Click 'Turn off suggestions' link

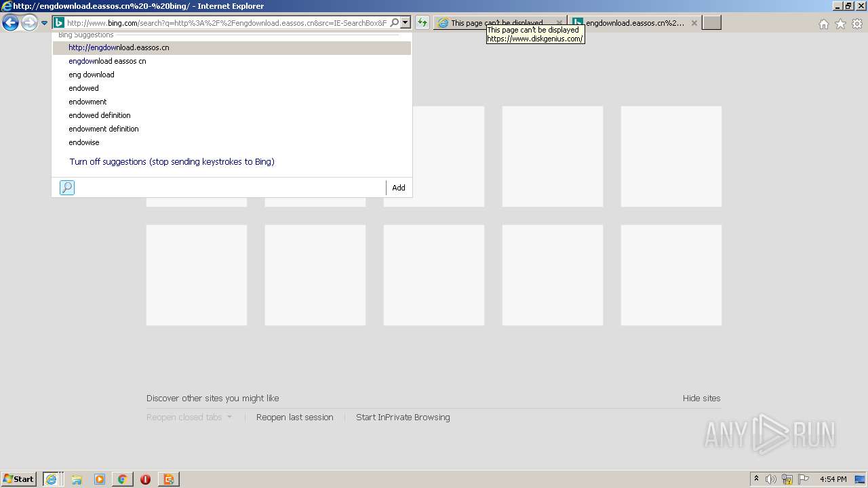tap(172, 162)
